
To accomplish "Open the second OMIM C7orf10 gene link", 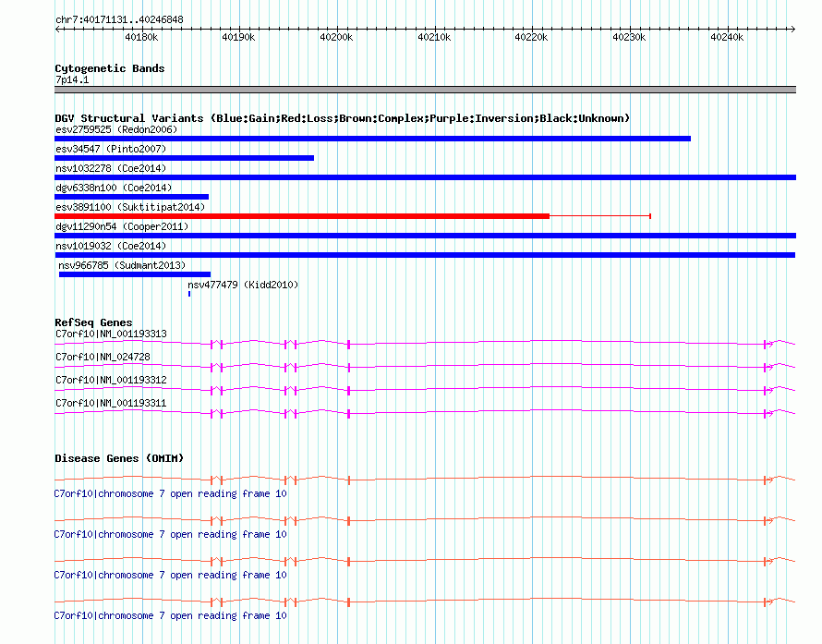I will click(170, 534).
